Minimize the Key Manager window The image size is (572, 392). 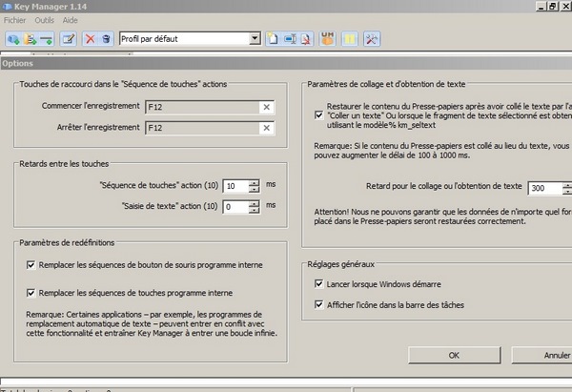point(541,7)
